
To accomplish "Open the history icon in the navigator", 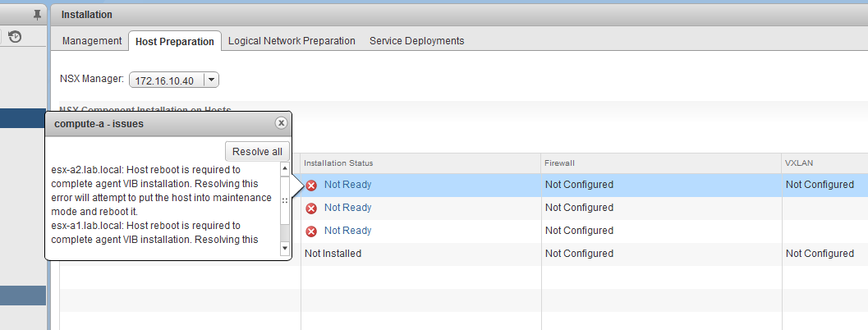I will [15, 36].
